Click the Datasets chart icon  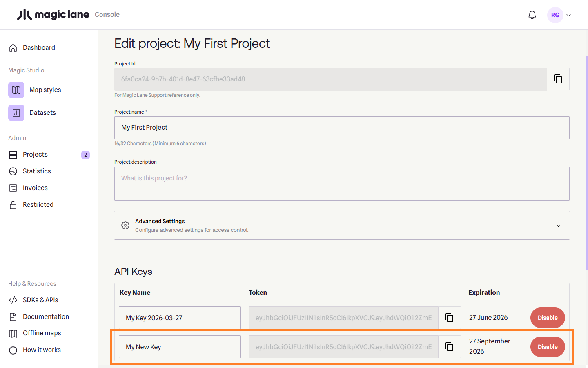coord(16,113)
